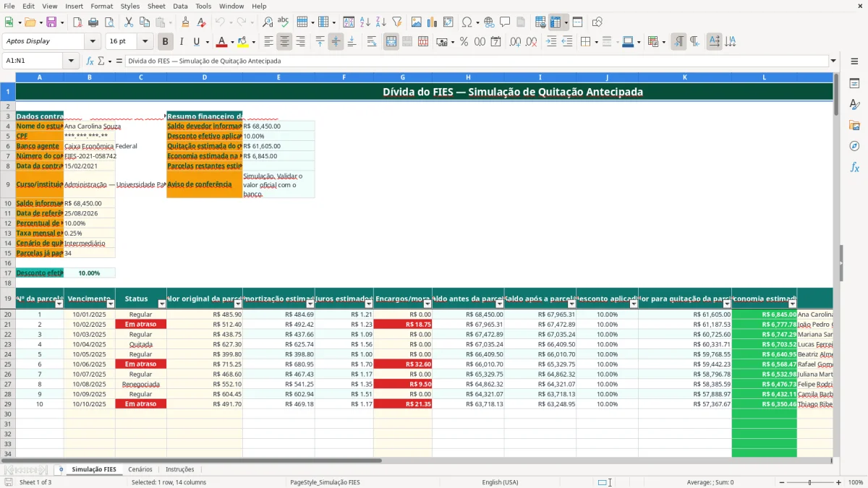Apply the red font color swatch
Viewport: 868px width, 488px height.
pyautogui.click(x=222, y=42)
